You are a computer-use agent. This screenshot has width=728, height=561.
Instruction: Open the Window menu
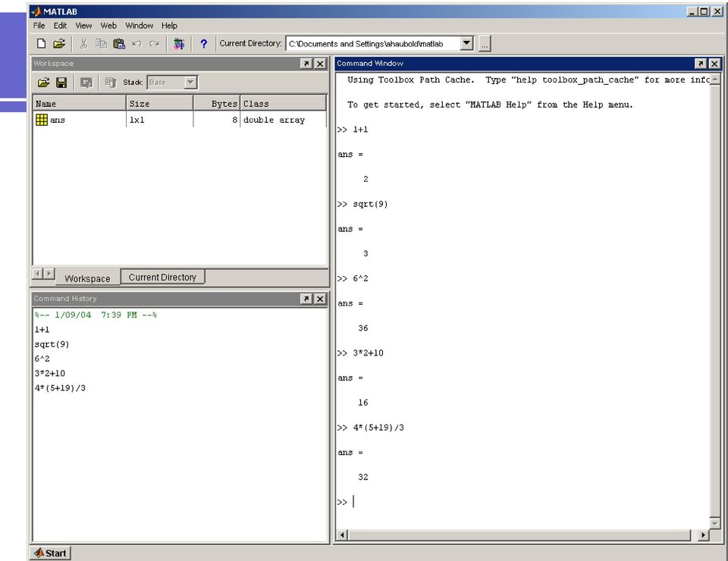click(140, 26)
